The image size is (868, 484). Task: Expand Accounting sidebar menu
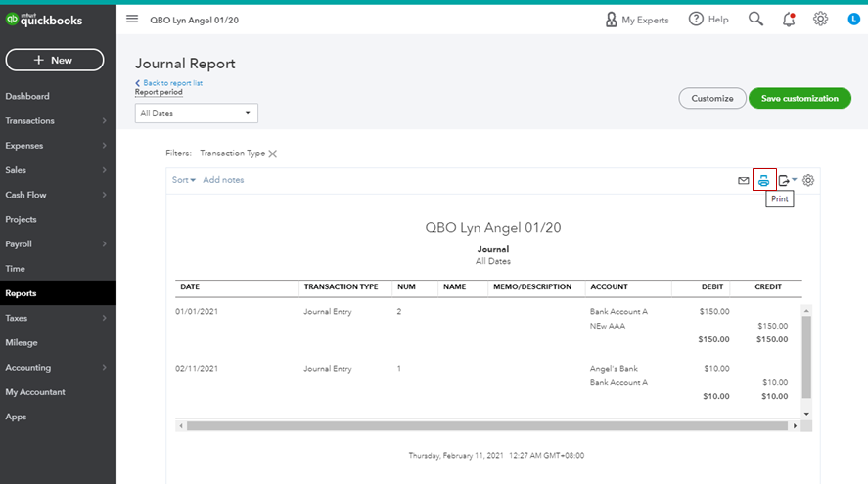click(58, 368)
